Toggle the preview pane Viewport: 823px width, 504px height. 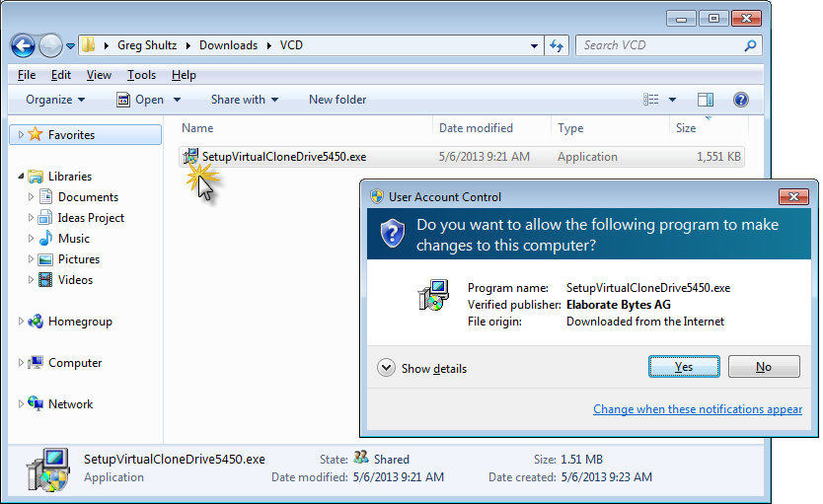pyautogui.click(x=706, y=100)
